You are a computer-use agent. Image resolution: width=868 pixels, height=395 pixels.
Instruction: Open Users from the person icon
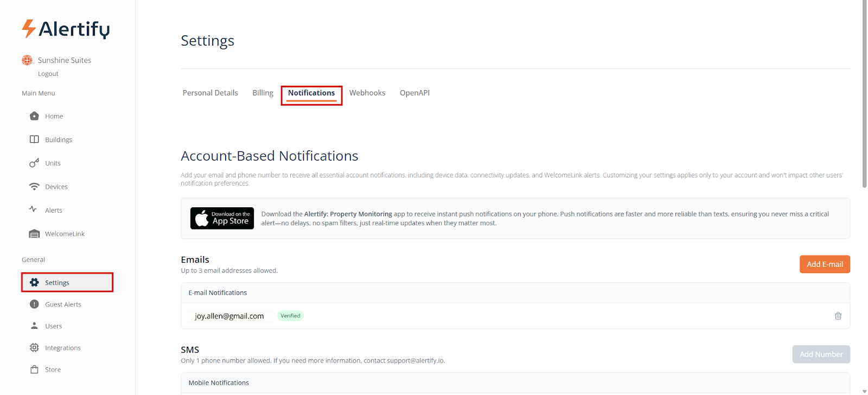click(34, 326)
